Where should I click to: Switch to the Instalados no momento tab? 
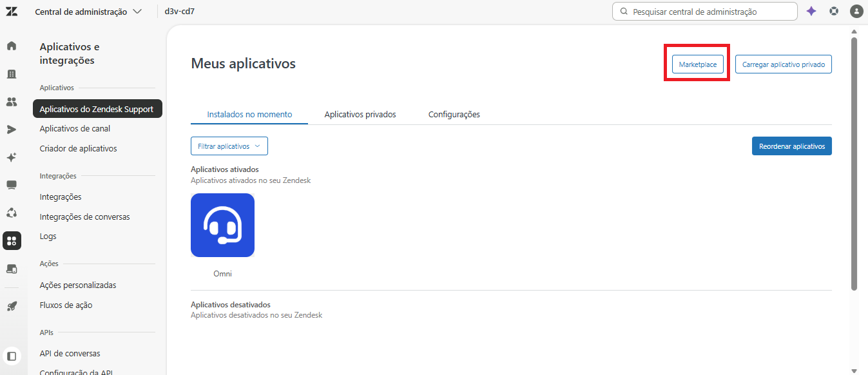pyautogui.click(x=249, y=114)
